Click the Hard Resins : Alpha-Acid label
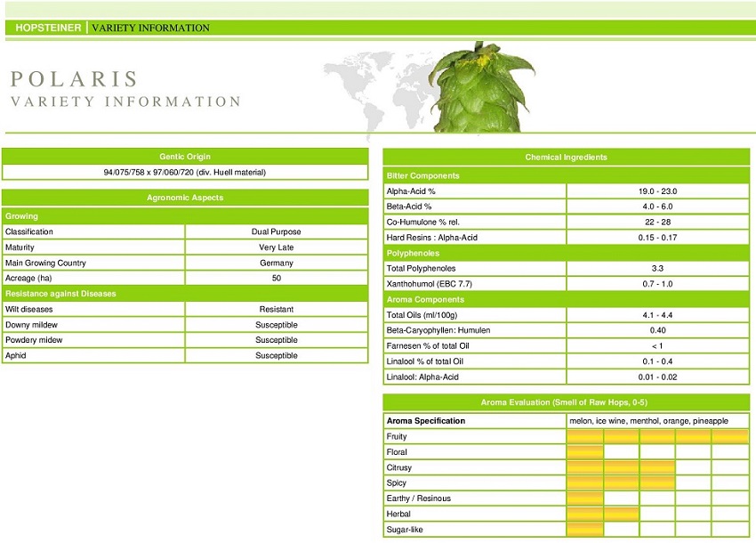 pyautogui.click(x=432, y=238)
